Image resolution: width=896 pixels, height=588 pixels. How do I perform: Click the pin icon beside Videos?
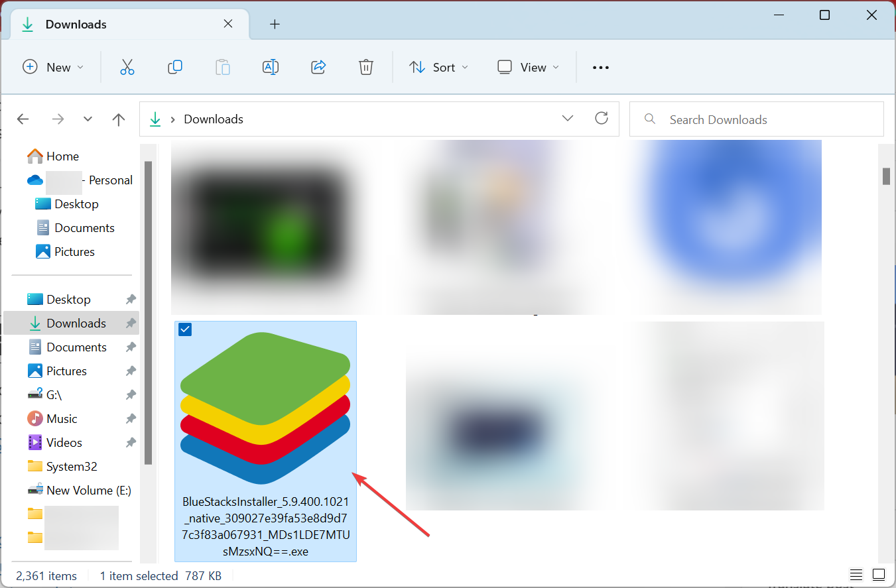point(131,443)
